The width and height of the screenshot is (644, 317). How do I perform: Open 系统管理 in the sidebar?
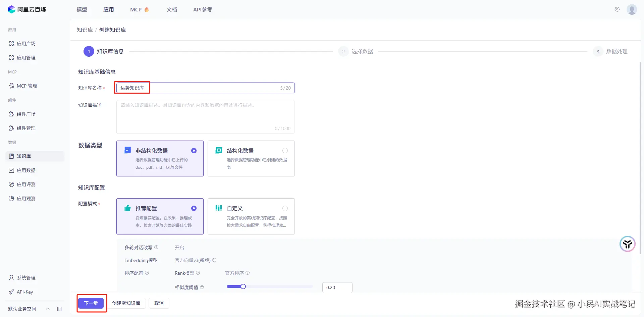(x=35, y=278)
